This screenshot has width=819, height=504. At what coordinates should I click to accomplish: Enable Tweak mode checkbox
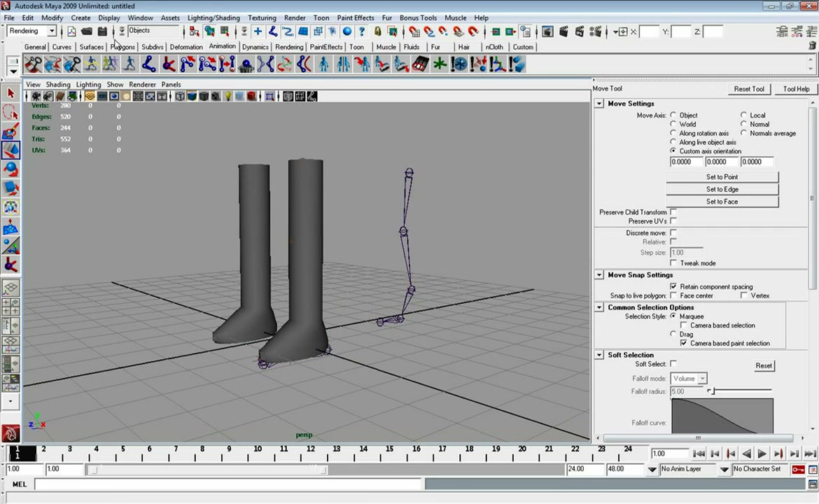tap(674, 262)
